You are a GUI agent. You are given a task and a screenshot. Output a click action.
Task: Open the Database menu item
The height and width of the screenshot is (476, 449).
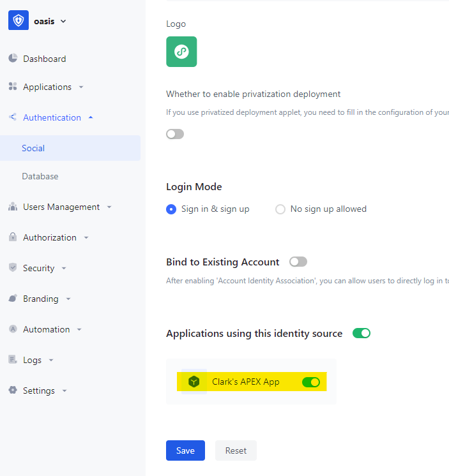tap(40, 176)
